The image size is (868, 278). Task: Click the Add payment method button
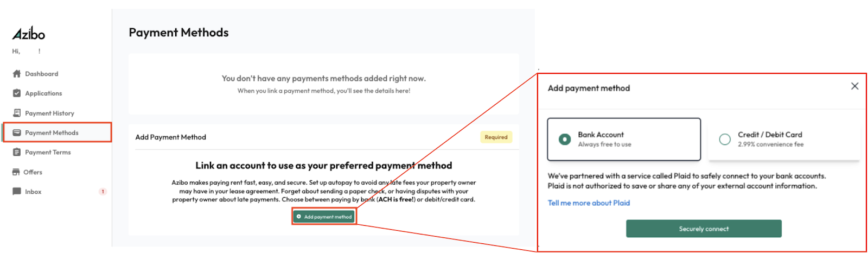324,217
